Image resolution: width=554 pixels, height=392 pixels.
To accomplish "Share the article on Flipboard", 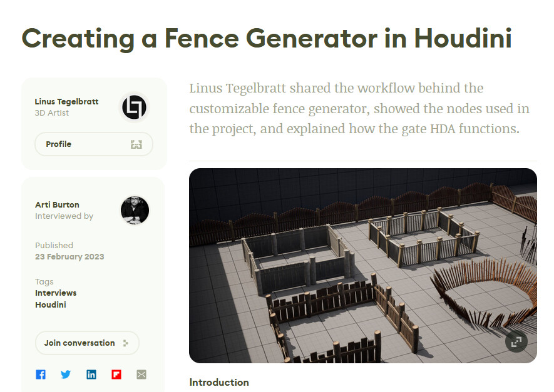I will point(116,374).
